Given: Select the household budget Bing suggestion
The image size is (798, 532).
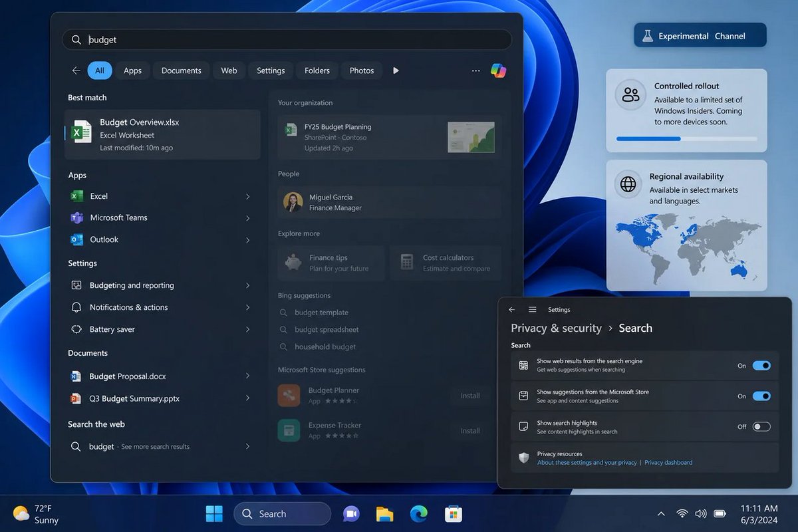Looking at the screenshot, I should coord(325,347).
